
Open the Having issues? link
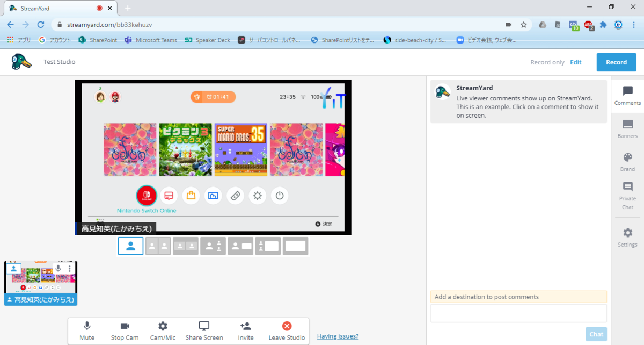338,336
